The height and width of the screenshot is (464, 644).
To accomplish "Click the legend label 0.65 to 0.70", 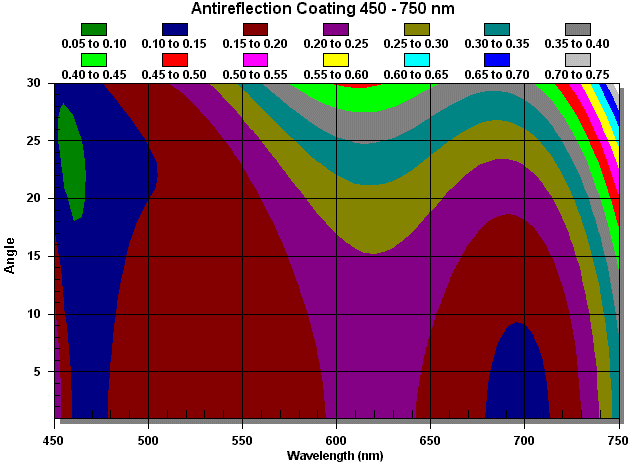I will tap(497, 75).
